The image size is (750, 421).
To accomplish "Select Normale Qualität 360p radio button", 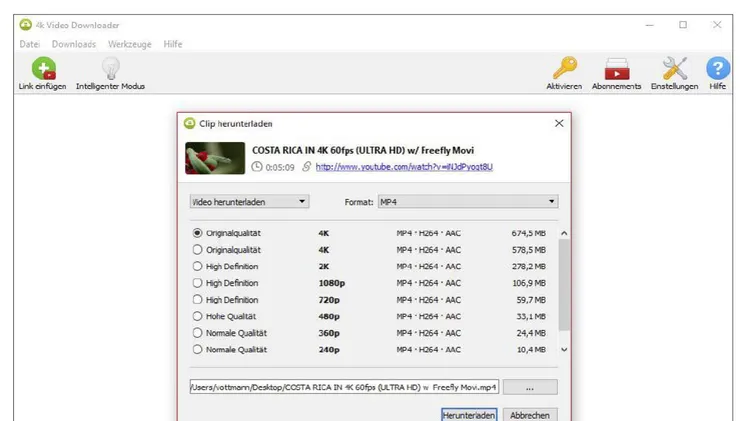I will click(197, 333).
